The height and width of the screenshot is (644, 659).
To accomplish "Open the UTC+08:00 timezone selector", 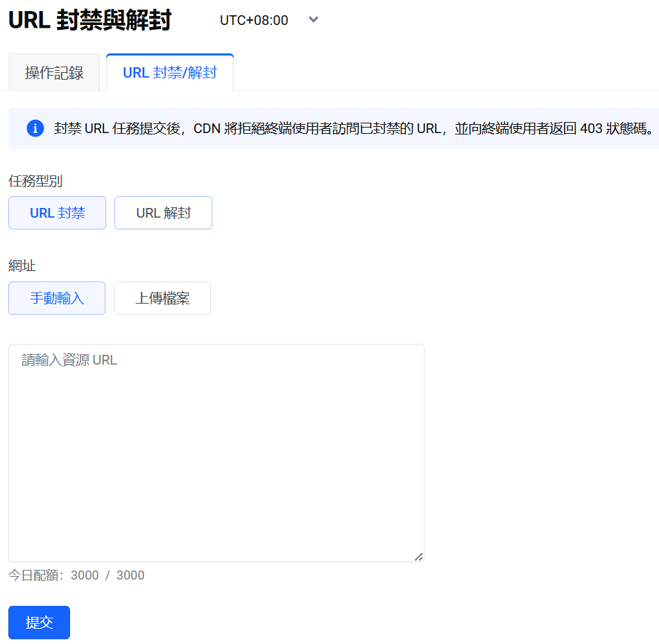I will 254,21.
